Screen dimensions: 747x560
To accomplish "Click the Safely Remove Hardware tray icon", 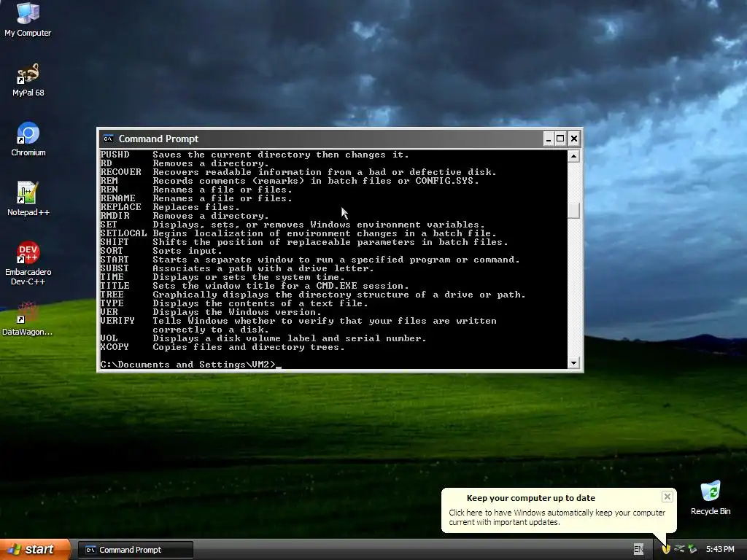I will click(x=692, y=549).
